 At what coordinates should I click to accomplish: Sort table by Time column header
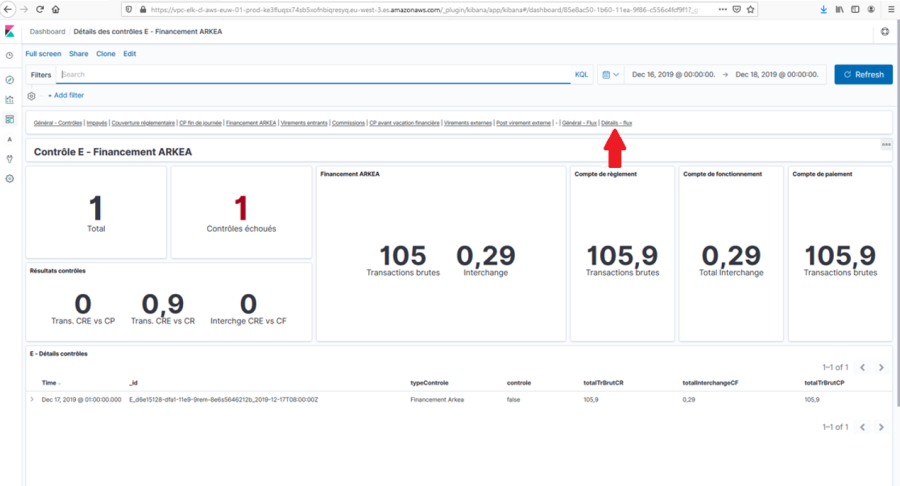[x=49, y=383]
